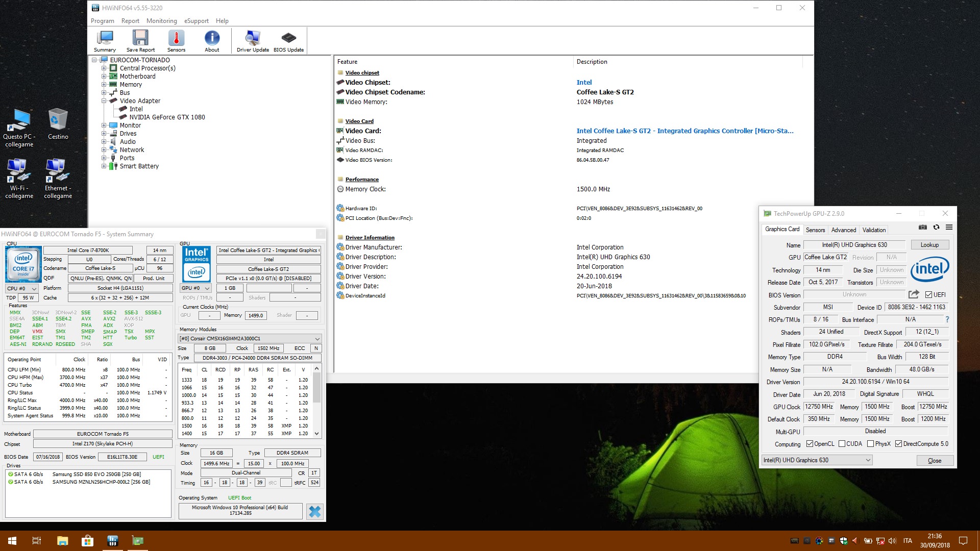Open the Windows Start button
The height and width of the screenshot is (551, 980).
click(12, 540)
